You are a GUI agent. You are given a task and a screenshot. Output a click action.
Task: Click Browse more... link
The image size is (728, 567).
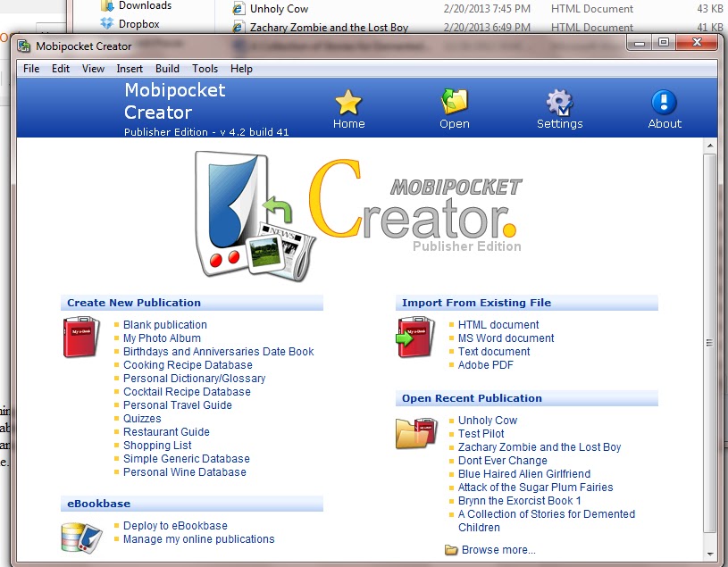498,550
